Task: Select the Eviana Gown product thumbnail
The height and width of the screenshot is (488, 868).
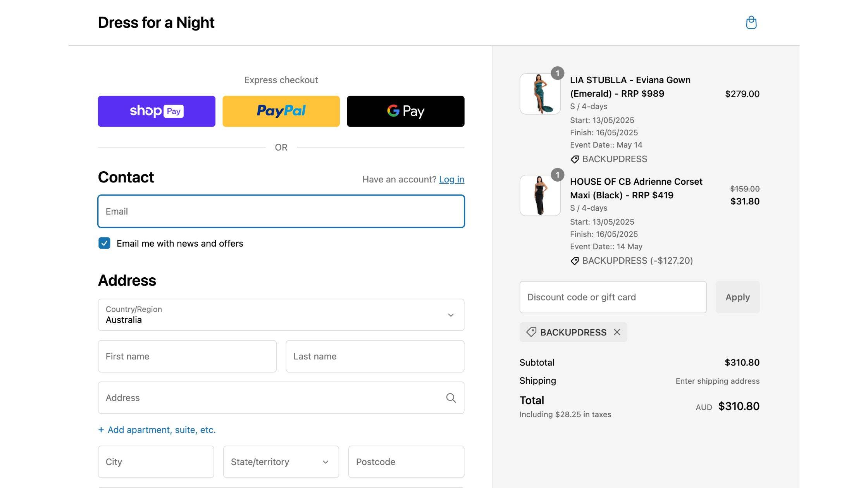Action: coord(540,94)
